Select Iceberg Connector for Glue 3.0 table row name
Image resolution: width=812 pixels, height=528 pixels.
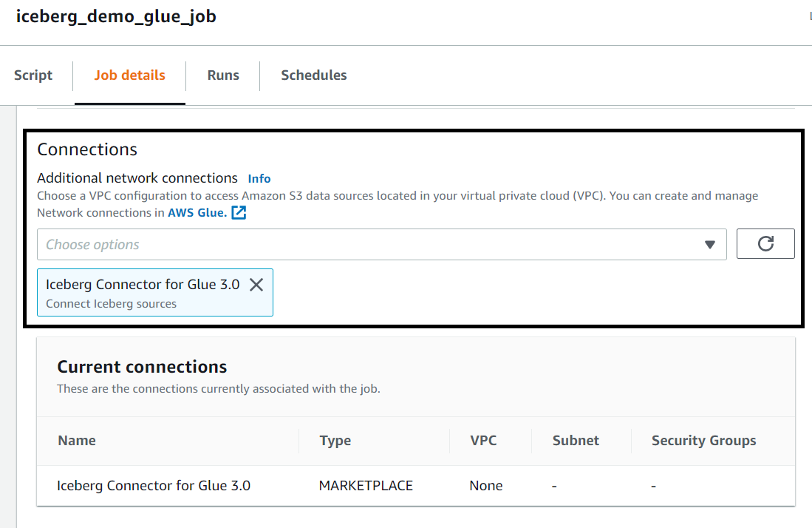(154, 486)
